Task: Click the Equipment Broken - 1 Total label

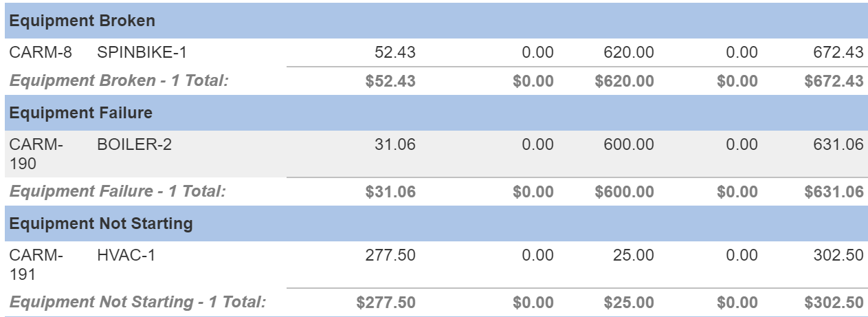Action: coord(119,80)
